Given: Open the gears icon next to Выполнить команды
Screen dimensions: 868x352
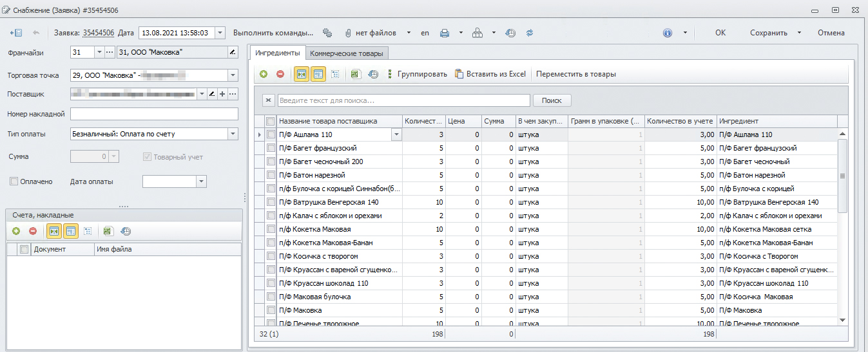Looking at the screenshot, I should (x=327, y=33).
